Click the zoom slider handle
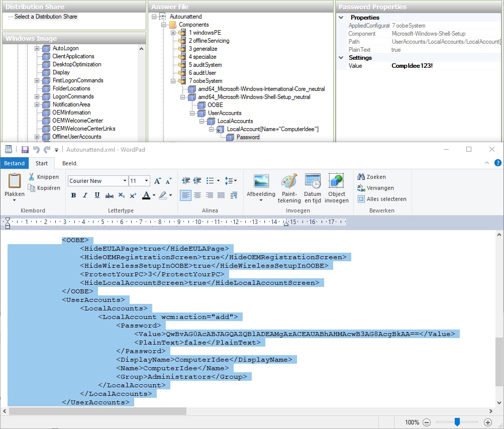The image size is (504, 429). point(457,422)
